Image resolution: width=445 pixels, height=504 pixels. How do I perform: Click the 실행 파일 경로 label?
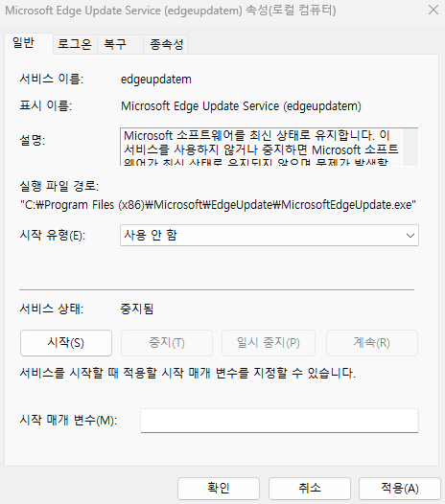click(x=59, y=186)
